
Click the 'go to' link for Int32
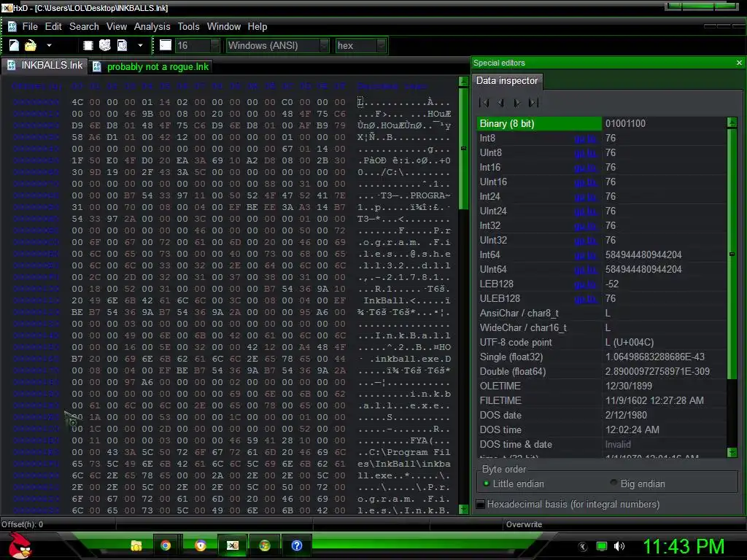click(586, 226)
